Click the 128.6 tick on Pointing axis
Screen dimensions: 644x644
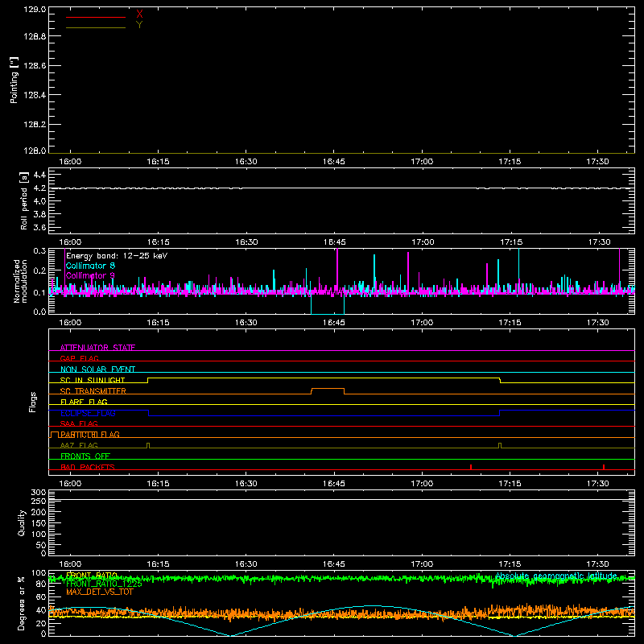click(35, 66)
